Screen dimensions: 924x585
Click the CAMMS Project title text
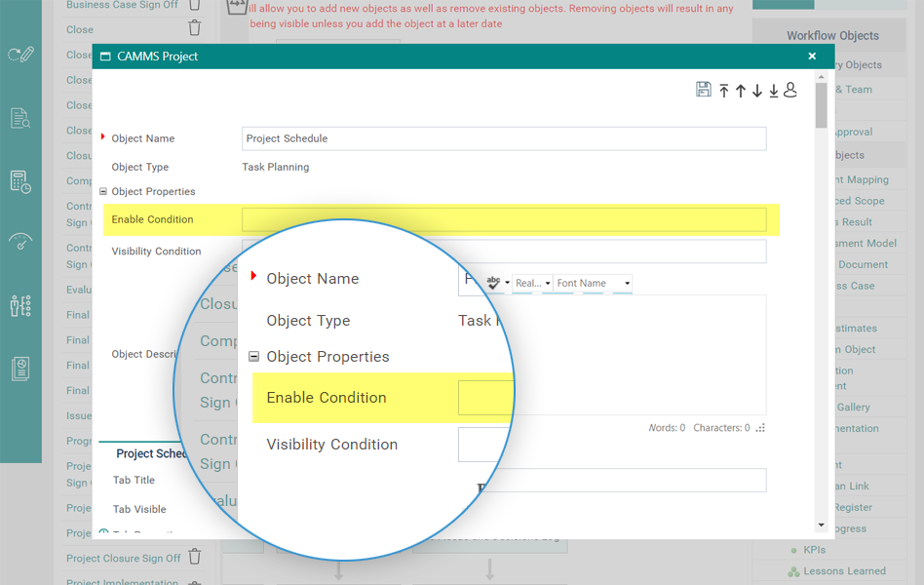pyautogui.click(x=157, y=57)
